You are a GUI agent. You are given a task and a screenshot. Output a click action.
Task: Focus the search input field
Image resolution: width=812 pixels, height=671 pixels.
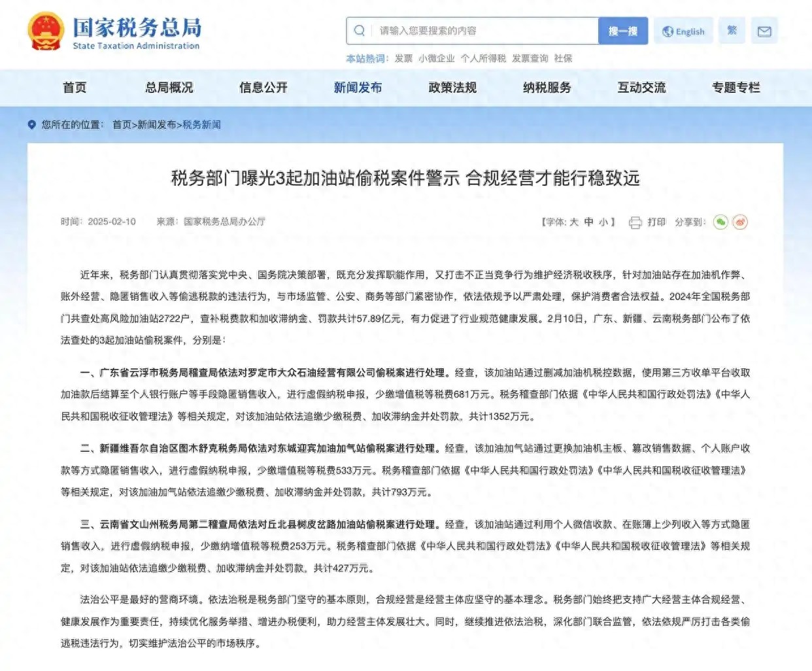[x=484, y=31]
